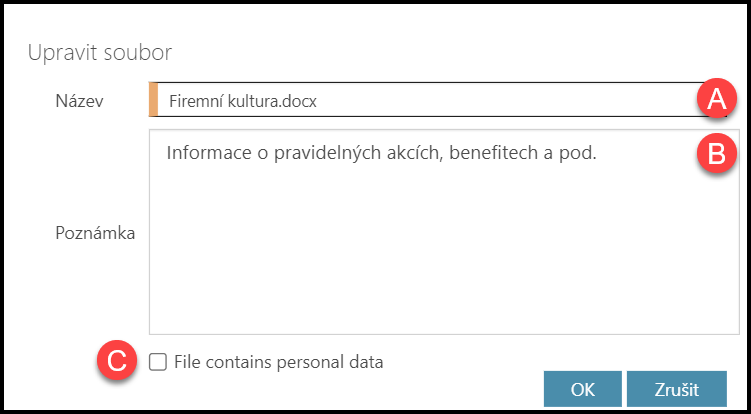Image resolution: width=751 pixels, height=414 pixels.
Task: Click the red A annotation marker
Action: (716, 99)
